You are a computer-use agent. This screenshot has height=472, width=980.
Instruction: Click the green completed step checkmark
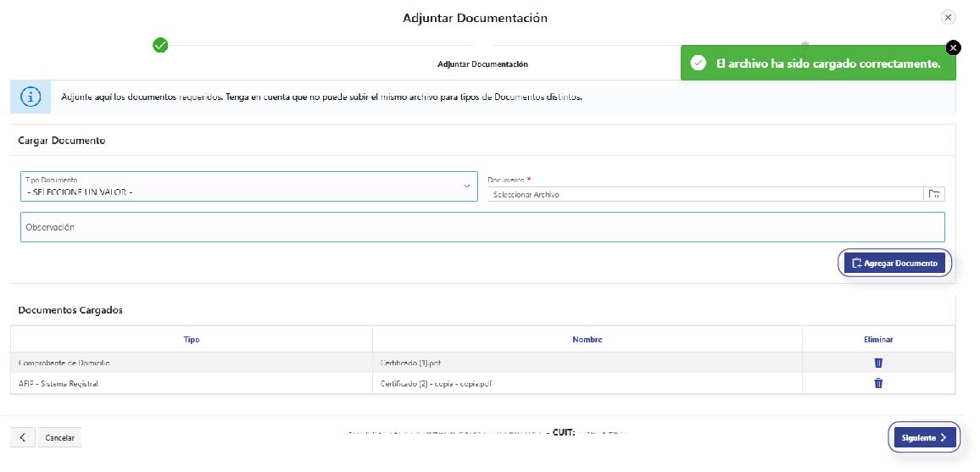coord(160,45)
